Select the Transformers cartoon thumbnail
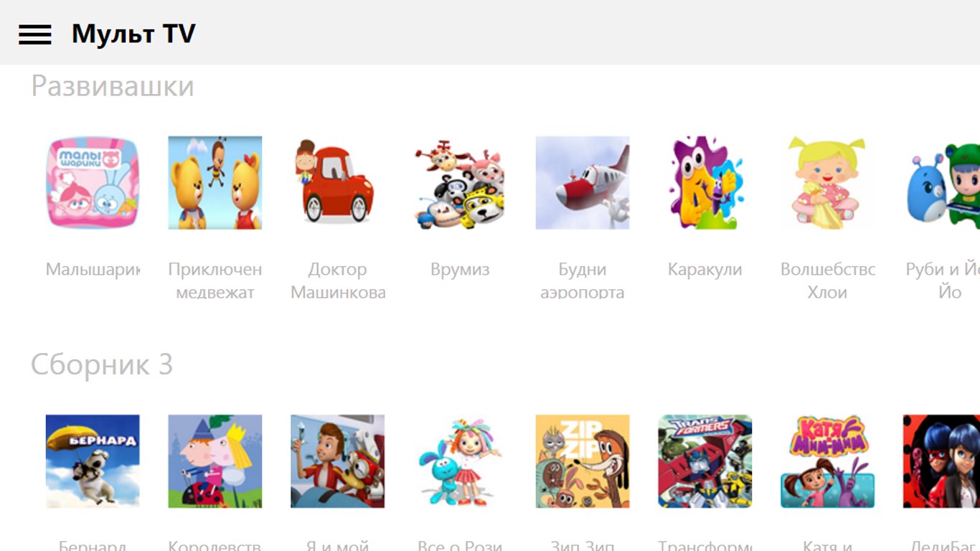 pos(705,461)
